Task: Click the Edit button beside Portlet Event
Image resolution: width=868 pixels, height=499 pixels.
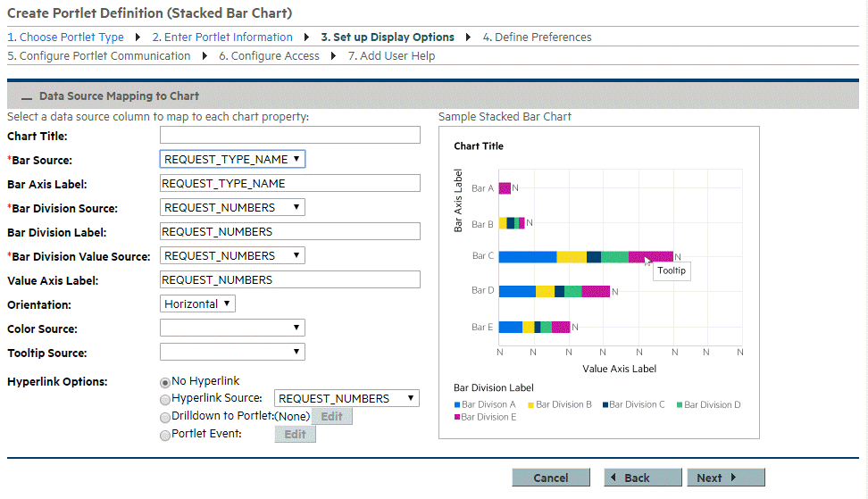Action: coord(295,435)
